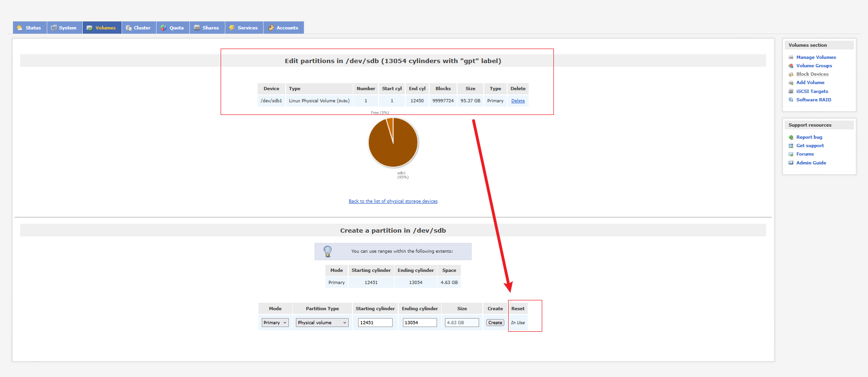Image resolution: width=868 pixels, height=377 pixels.
Task: Click the 4.63 GB space extent cell
Action: (449, 283)
